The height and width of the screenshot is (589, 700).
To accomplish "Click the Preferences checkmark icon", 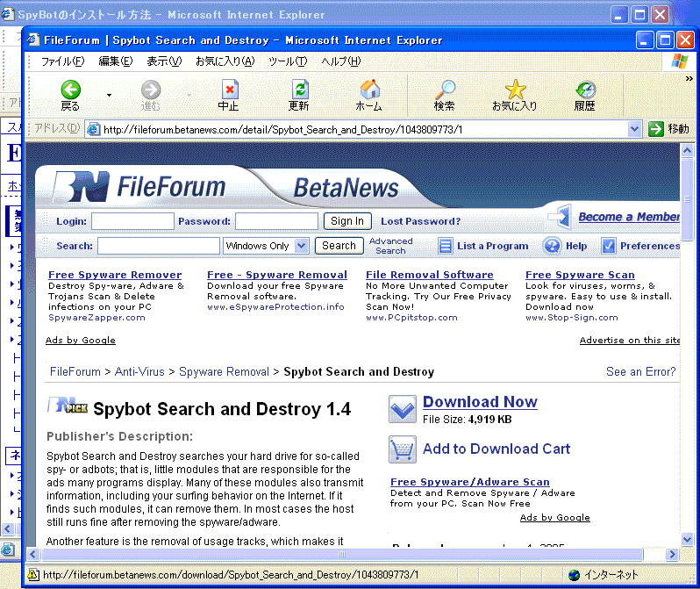I will tap(609, 246).
